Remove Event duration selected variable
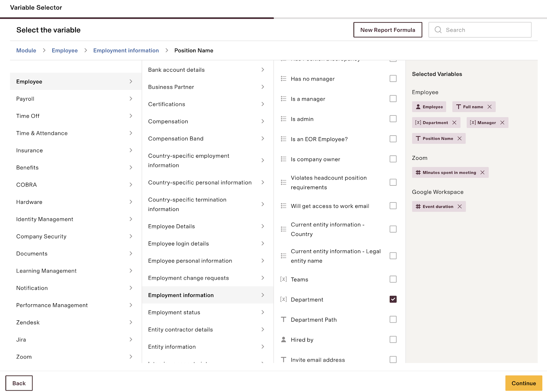 (459, 206)
